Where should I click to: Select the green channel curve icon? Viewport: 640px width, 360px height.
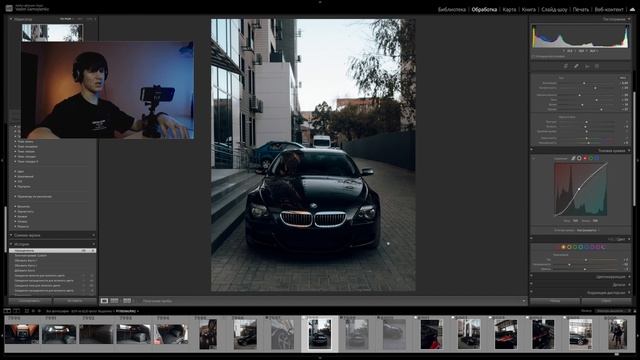point(591,158)
